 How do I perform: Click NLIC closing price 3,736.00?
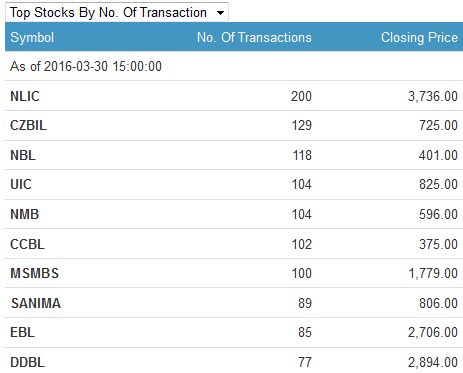(433, 96)
